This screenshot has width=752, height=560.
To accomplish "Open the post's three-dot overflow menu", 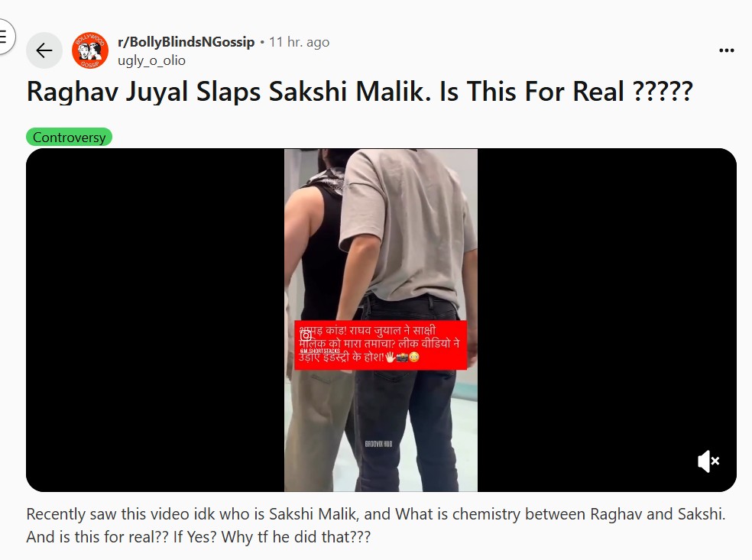I will click(x=727, y=50).
